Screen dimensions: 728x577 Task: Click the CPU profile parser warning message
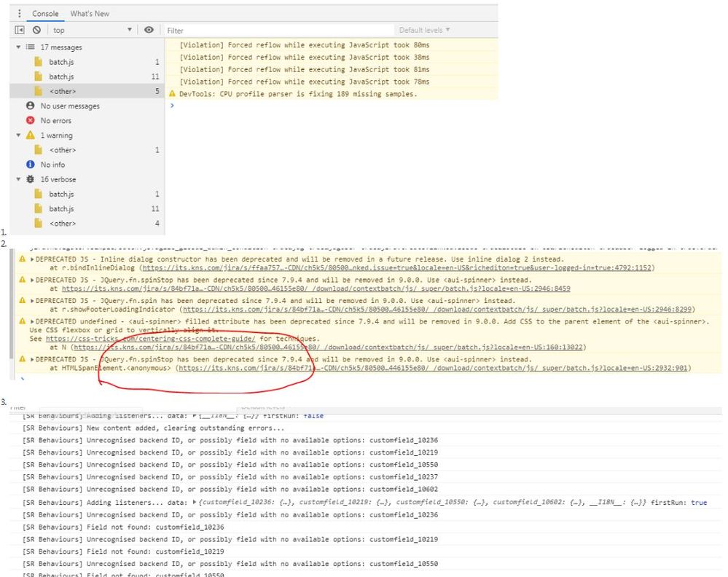[x=297, y=94]
